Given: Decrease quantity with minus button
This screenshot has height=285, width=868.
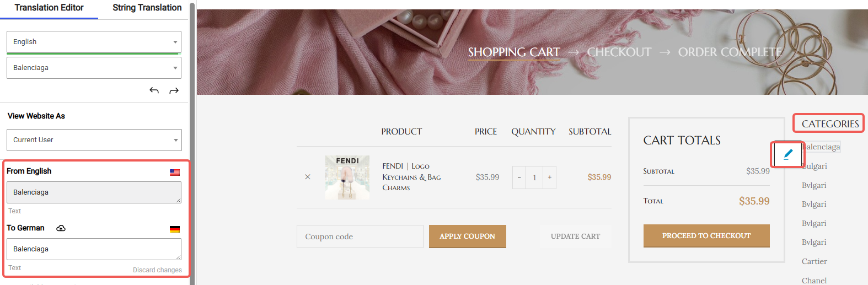Looking at the screenshot, I should tap(519, 178).
